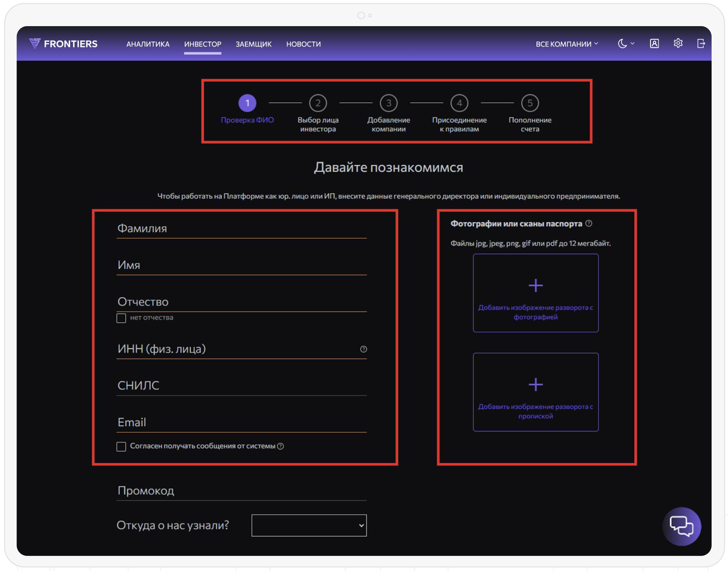The image size is (728, 571).
Task: Click help icon next to passport scans heading
Action: pyautogui.click(x=589, y=224)
